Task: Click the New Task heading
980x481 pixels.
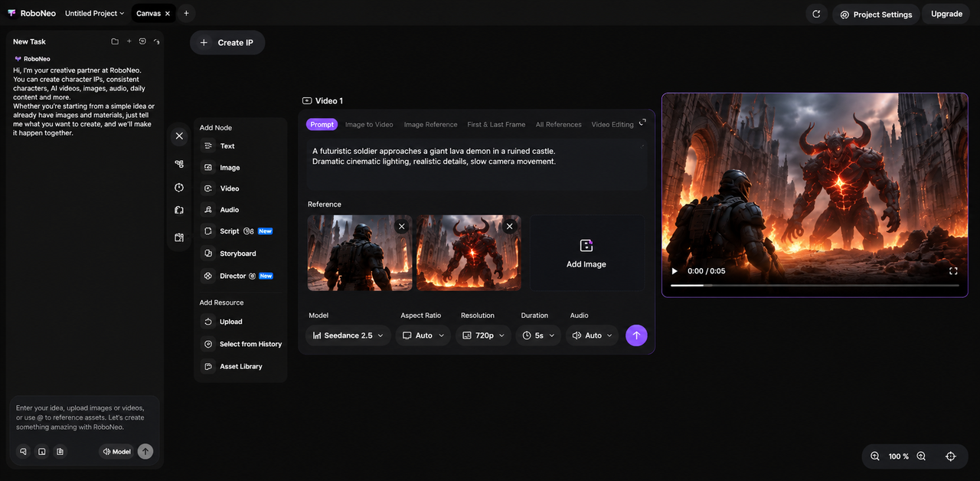Action: tap(29, 41)
